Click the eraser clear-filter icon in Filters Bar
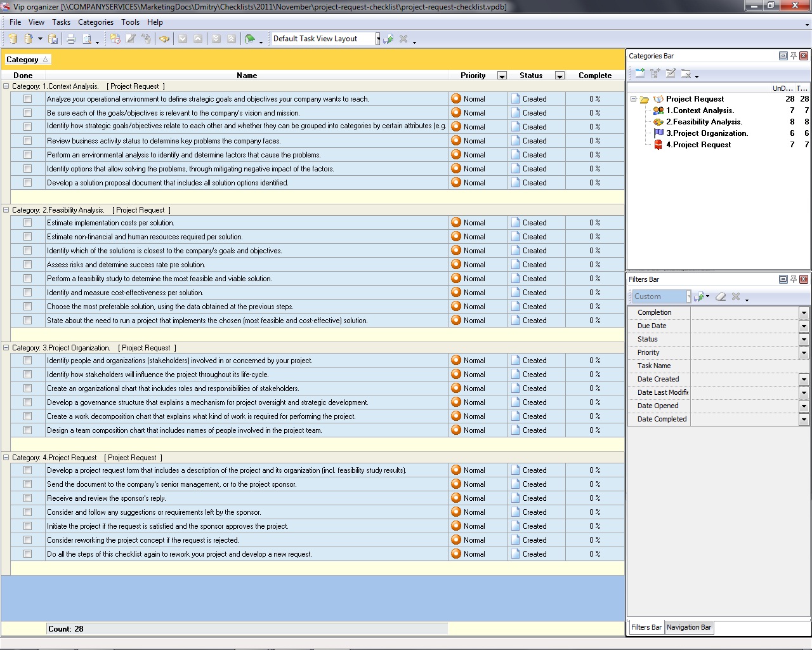 pyautogui.click(x=721, y=296)
